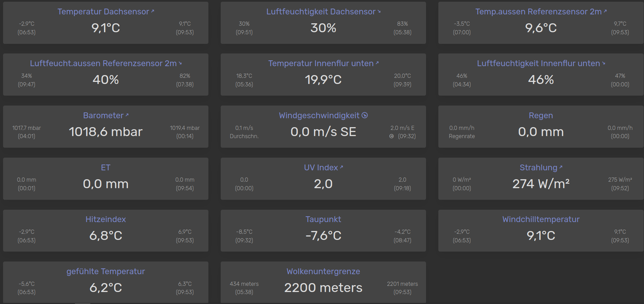Select the Regen card title

[541, 115]
